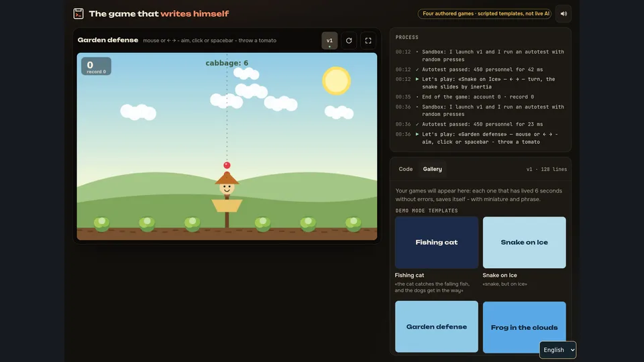Viewport: 644px width, 362px height.
Task: Restart the game with the reload icon
Action: [x=349, y=41]
